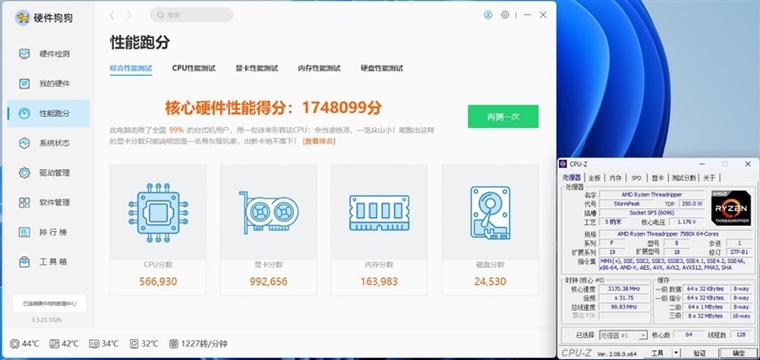Switch to 综合性能测试 tab
The height and width of the screenshot is (360, 760).
131,68
